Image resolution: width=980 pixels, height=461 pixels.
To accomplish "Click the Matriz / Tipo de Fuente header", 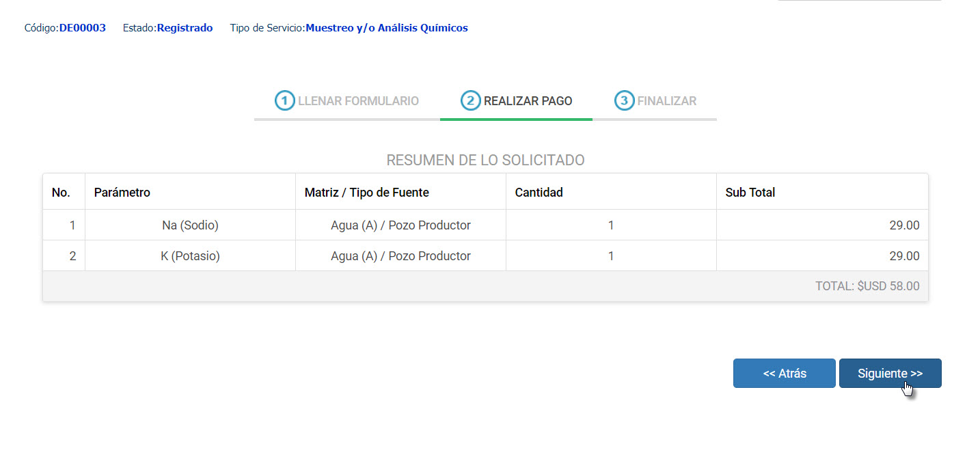I will [x=400, y=193].
